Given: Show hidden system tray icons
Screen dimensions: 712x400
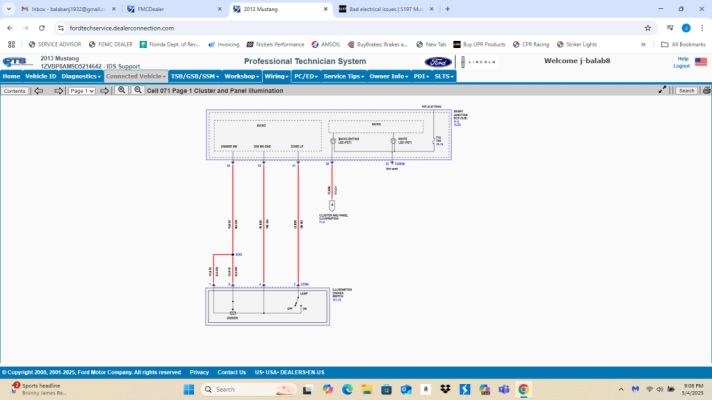Looking at the screenshot, I should pos(621,390).
